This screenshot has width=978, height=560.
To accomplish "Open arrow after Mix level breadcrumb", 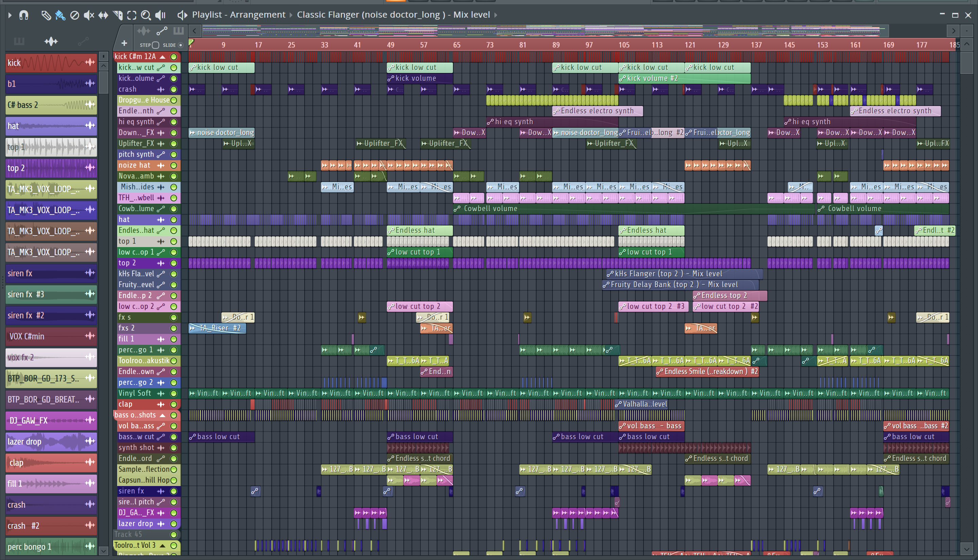I will point(495,15).
